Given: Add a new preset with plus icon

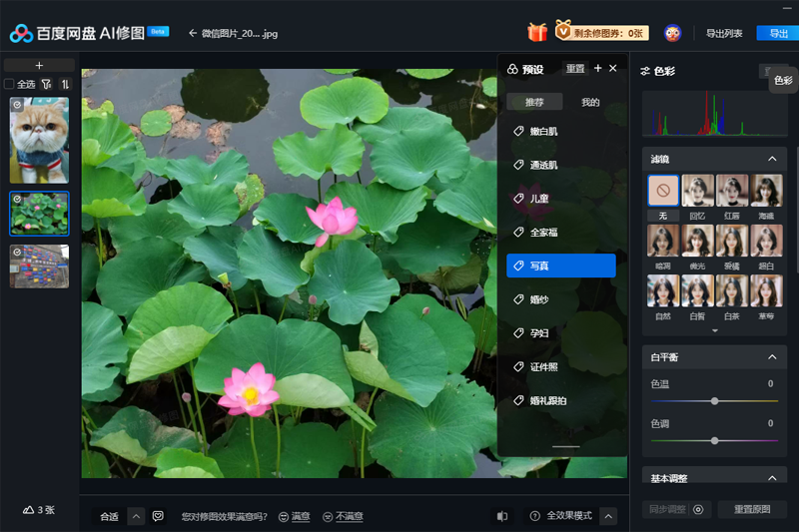Looking at the screenshot, I should [597, 68].
